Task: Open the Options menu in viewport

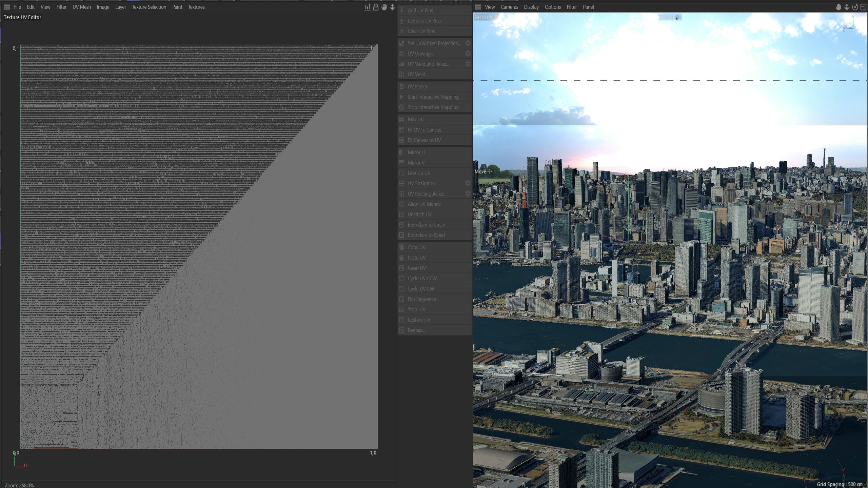Action: coord(552,7)
